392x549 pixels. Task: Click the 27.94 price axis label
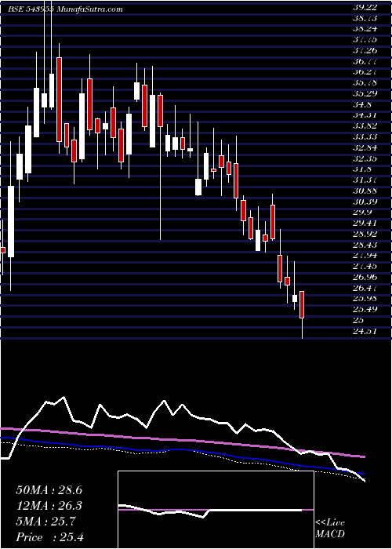pyautogui.click(x=365, y=255)
